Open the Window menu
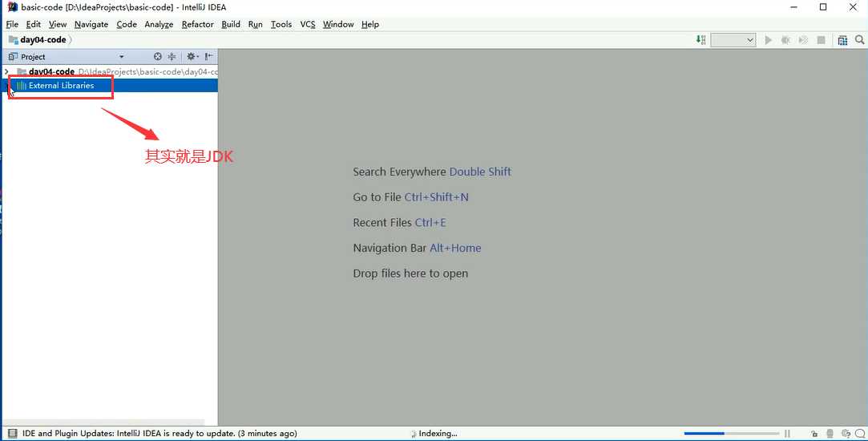868x441 pixels. pos(338,24)
